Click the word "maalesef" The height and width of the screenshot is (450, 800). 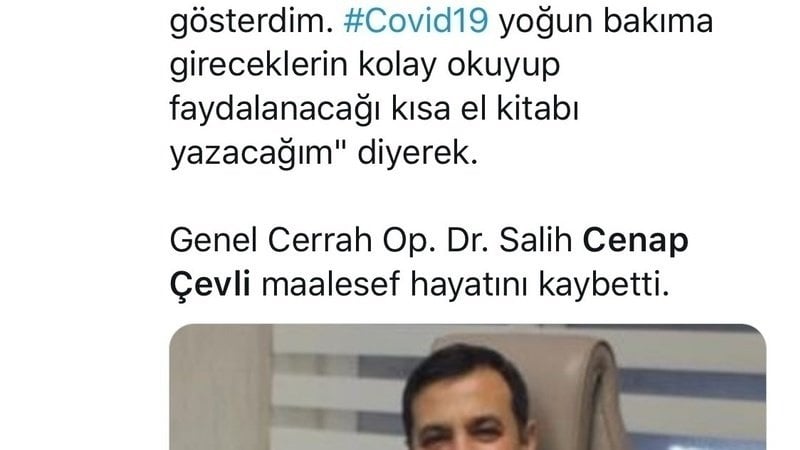tap(330, 285)
